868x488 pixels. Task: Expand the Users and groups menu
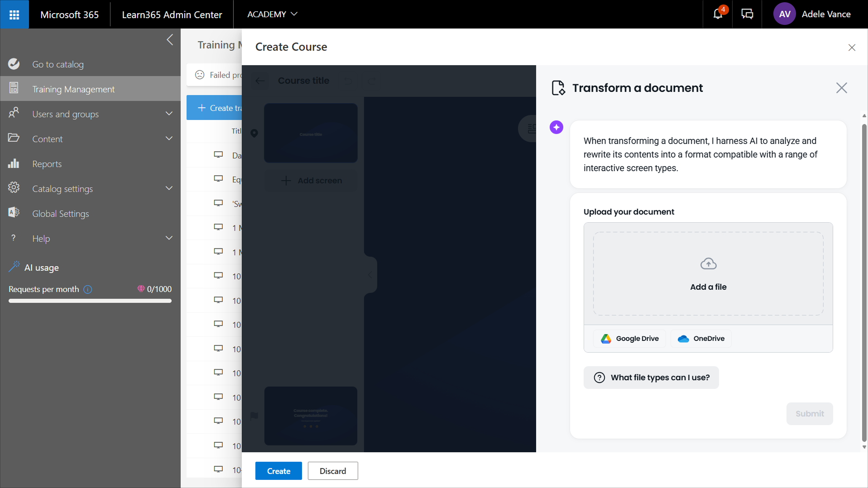[169, 114]
